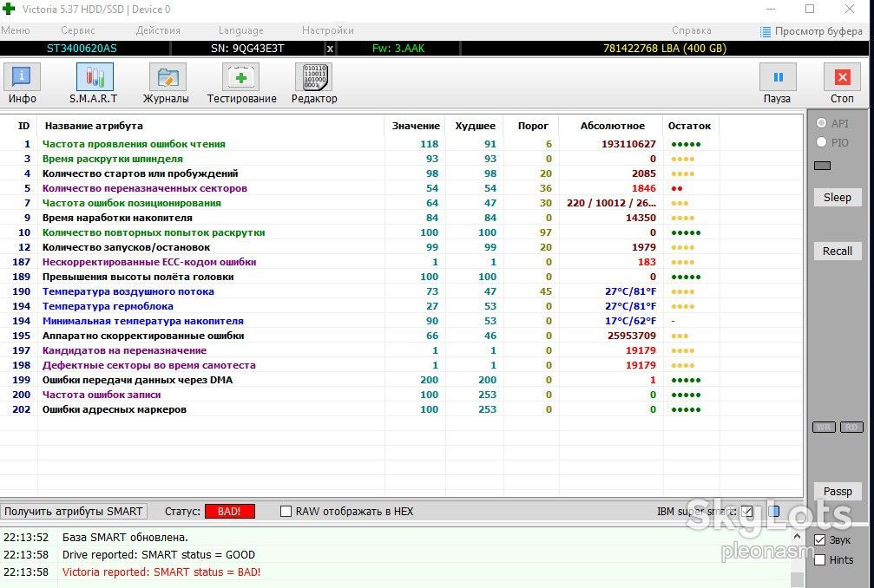This screenshot has width=874, height=588.
Task: Select the PIO access mode
Action: pyautogui.click(x=821, y=142)
